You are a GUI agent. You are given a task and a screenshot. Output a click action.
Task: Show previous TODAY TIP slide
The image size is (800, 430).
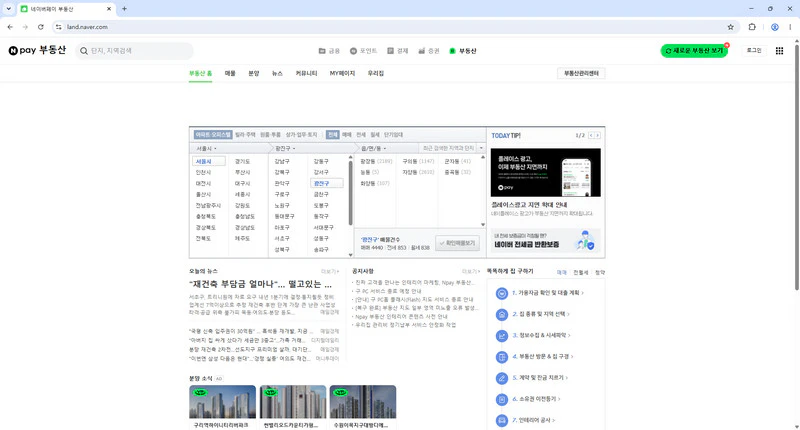[591, 136]
